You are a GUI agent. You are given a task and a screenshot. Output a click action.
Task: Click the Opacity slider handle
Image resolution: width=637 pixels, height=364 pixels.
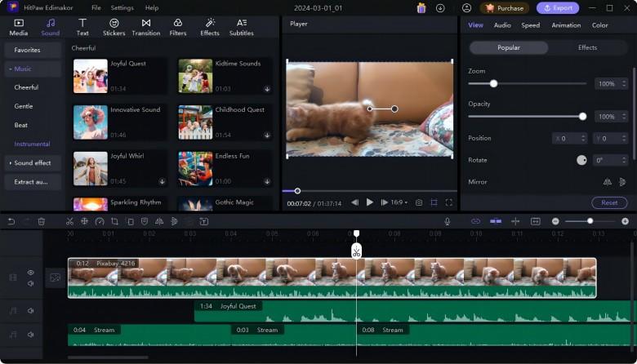pyautogui.click(x=582, y=117)
